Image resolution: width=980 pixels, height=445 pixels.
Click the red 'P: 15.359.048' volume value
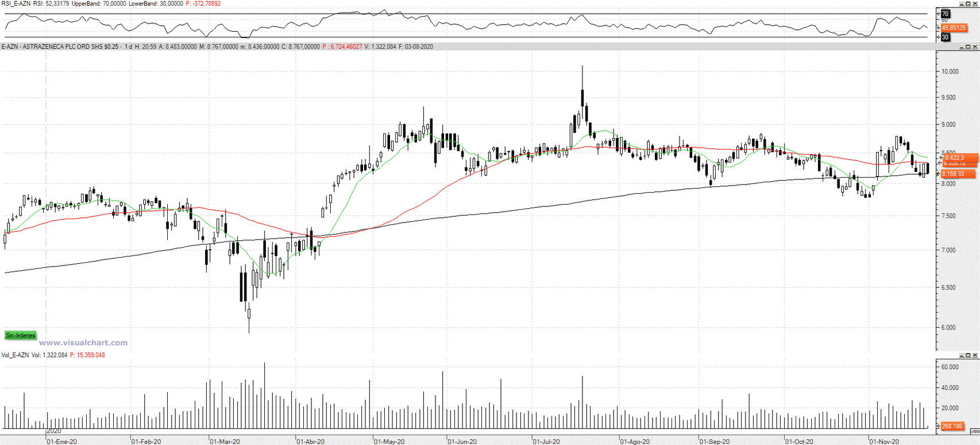click(x=87, y=355)
